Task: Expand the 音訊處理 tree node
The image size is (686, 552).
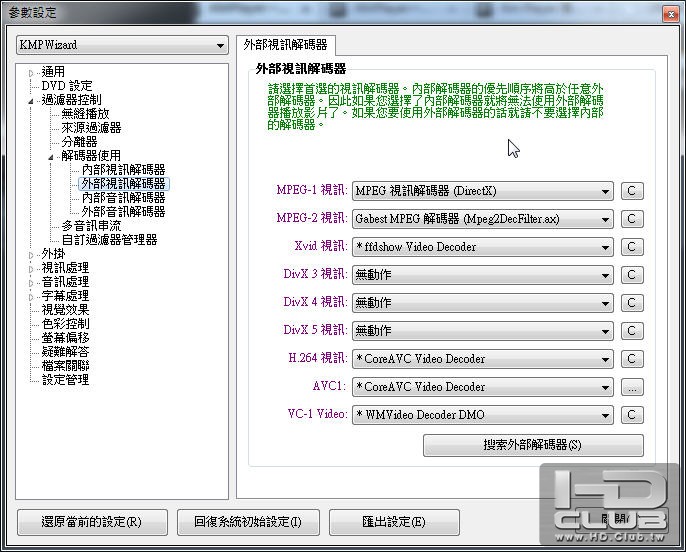Action: pos(31,283)
